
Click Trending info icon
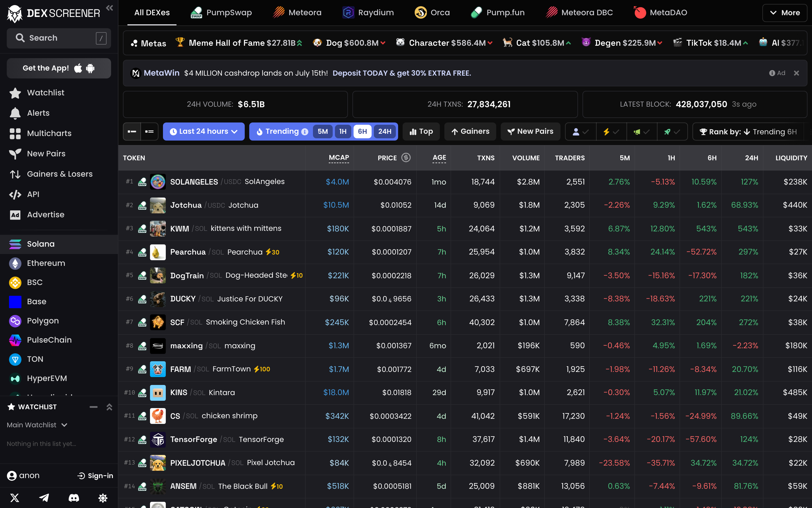point(305,132)
